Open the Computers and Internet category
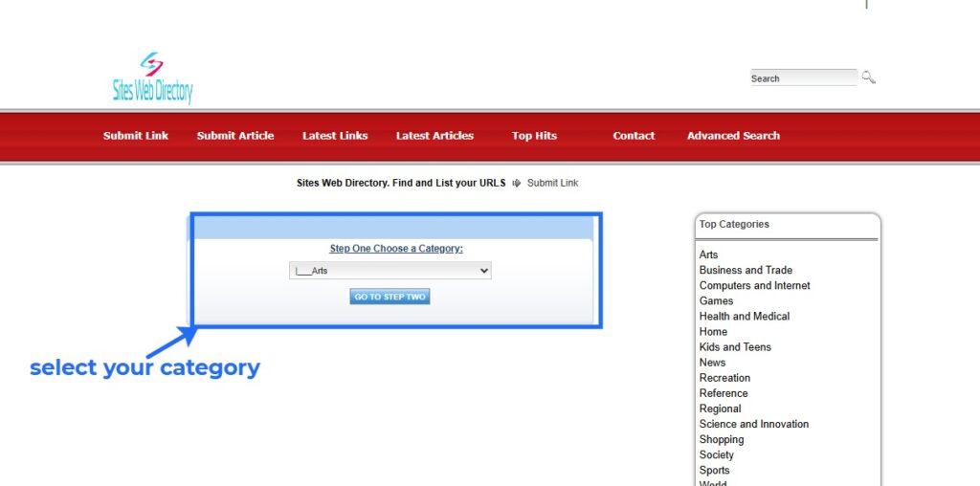 coord(754,285)
